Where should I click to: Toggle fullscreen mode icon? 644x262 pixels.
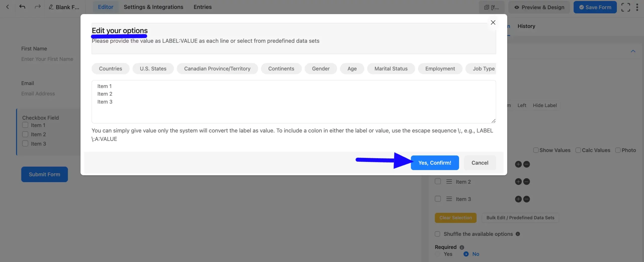point(626,7)
